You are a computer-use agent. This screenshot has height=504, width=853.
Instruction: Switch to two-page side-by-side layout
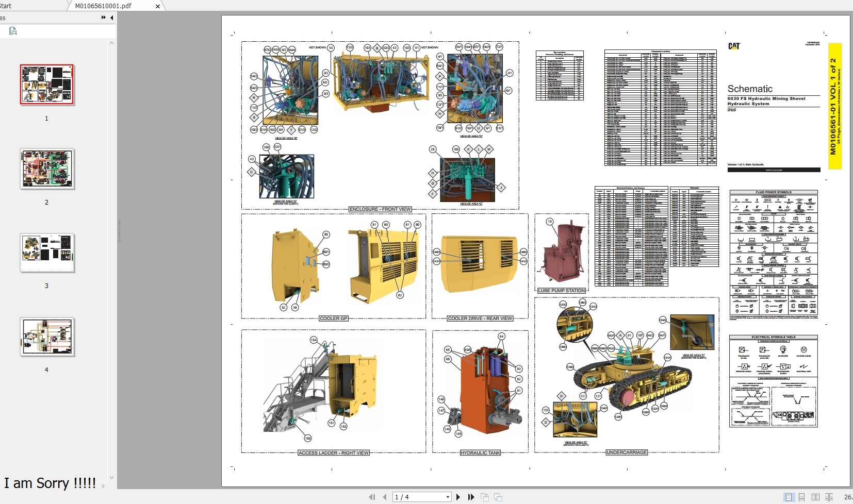815,497
